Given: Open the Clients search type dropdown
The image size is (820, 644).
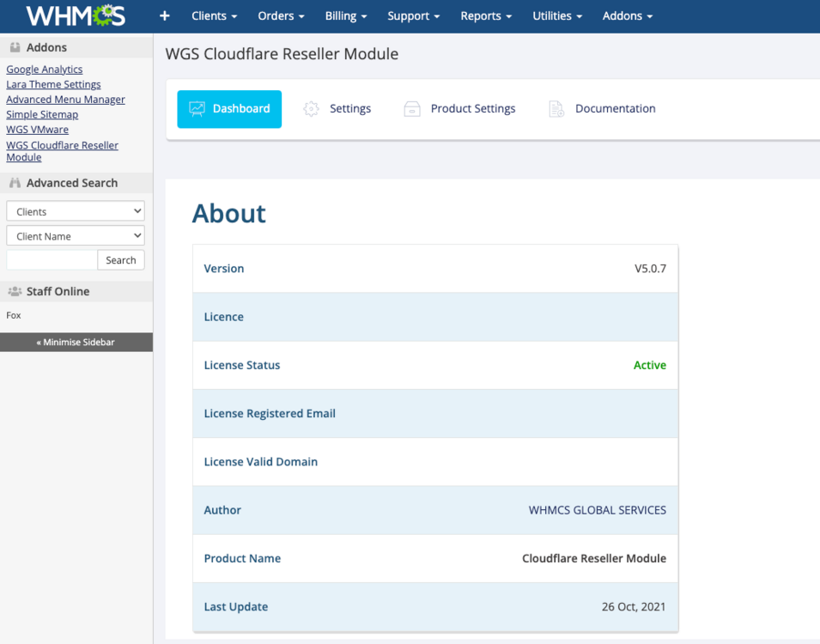Looking at the screenshot, I should point(76,211).
